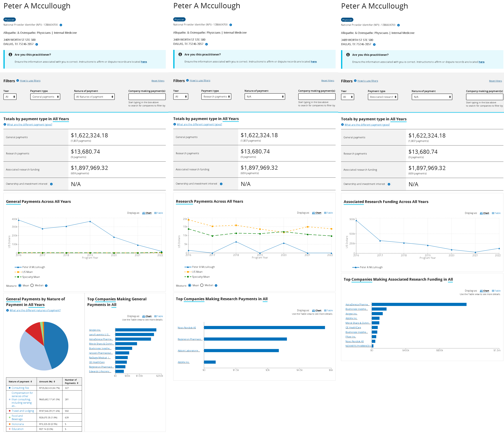Open Payment type dropdown showing Associated research
504x433 pixels.
coord(383,97)
